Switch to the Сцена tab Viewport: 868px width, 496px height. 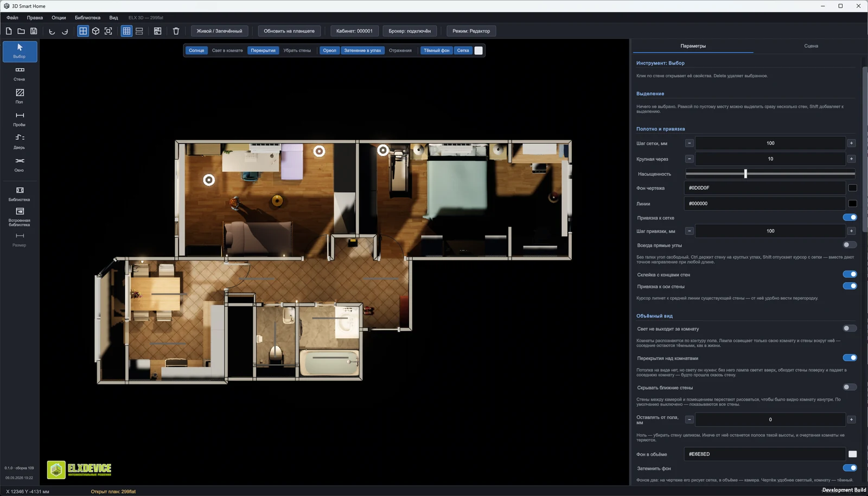click(x=811, y=46)
